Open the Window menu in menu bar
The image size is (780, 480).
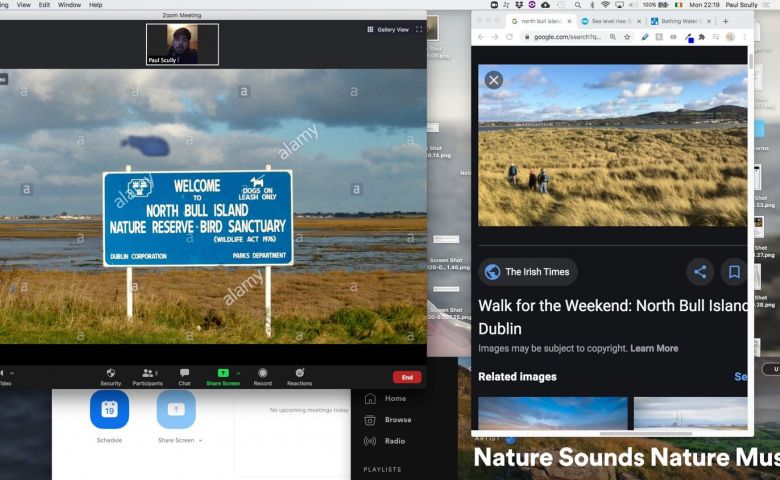tap(69, 5)
